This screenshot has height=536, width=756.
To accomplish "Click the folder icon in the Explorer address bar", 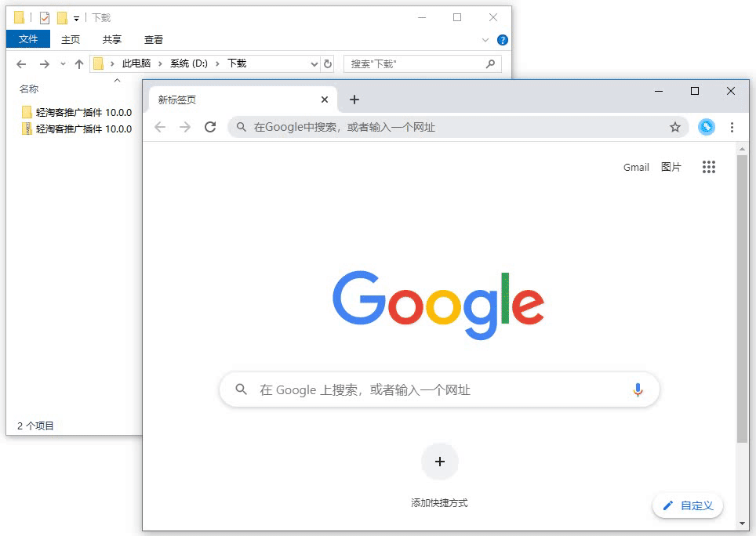I will 98,63.
